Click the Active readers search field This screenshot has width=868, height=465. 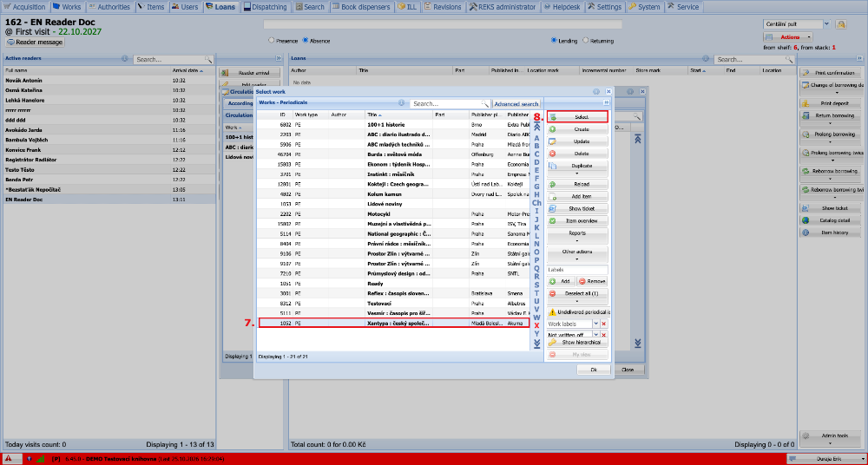pyautogui.click(x=169, y=59)
